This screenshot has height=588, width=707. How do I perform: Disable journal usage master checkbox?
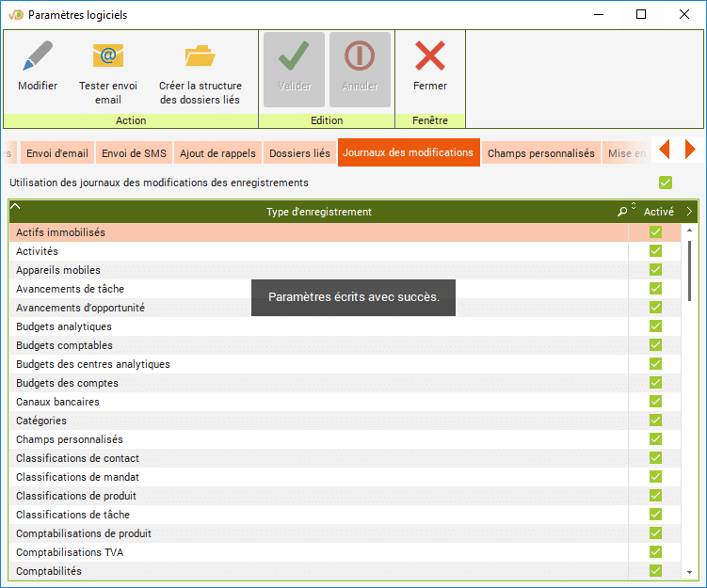coord(666,183)
